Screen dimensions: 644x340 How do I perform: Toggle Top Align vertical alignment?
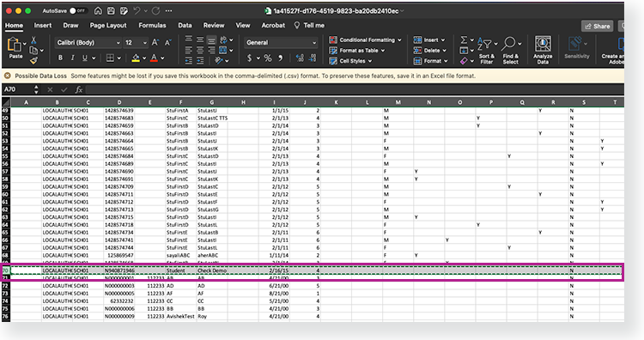(189, 39)
